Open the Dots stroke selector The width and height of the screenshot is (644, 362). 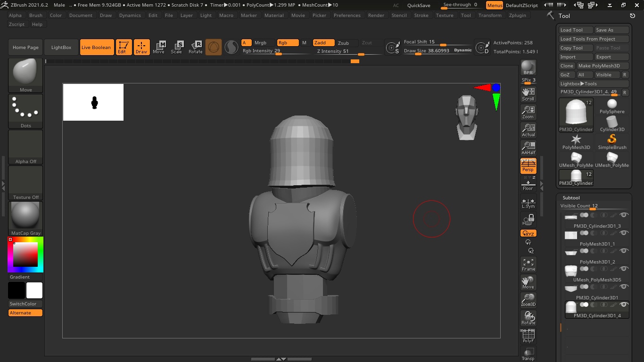pyautogui.click(x=25, y=111)
